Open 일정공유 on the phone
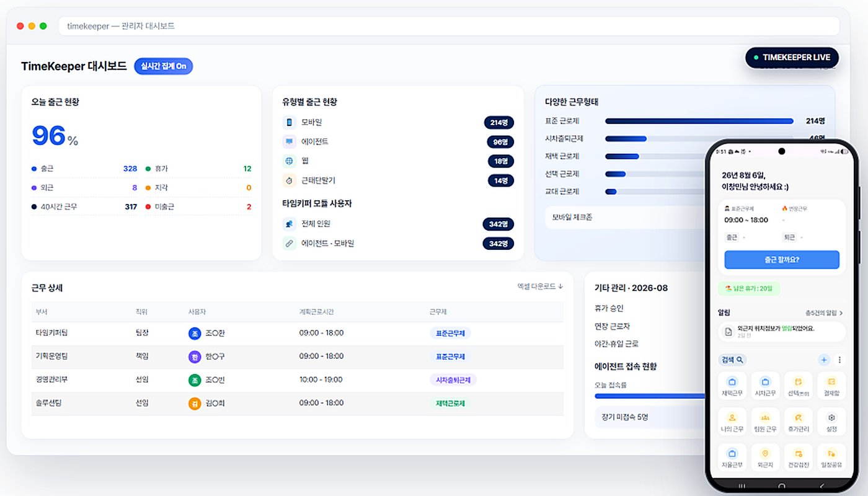 831,458
